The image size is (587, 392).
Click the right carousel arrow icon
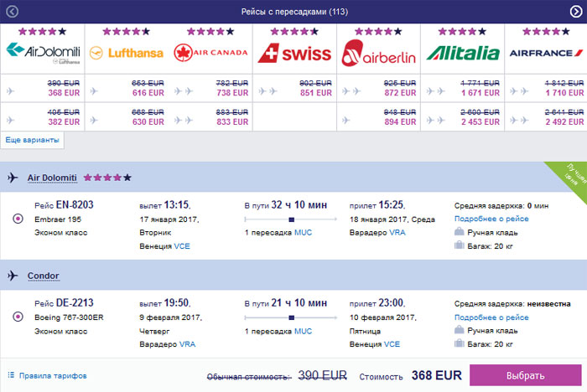point(575,11)
